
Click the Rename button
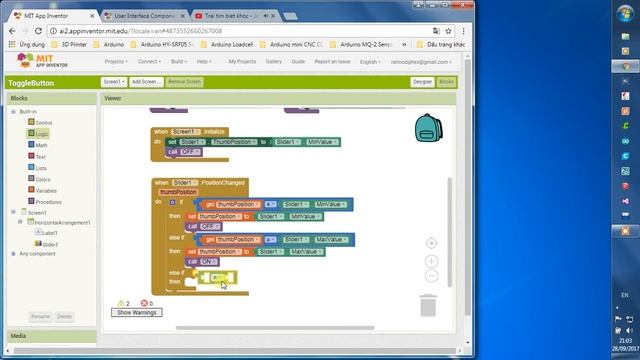coord(40,317)
